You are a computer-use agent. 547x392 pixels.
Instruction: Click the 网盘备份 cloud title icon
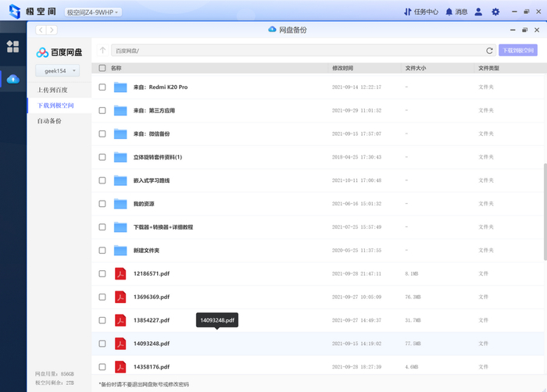272,30
